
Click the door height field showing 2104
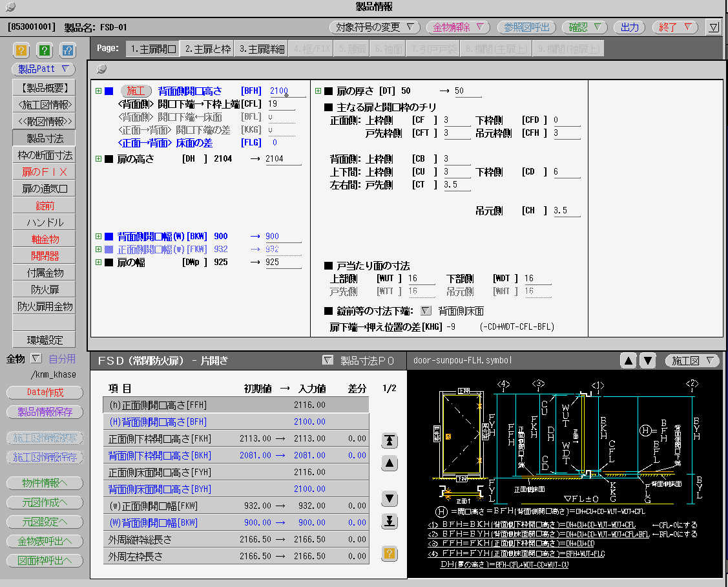tap(283, 159)
